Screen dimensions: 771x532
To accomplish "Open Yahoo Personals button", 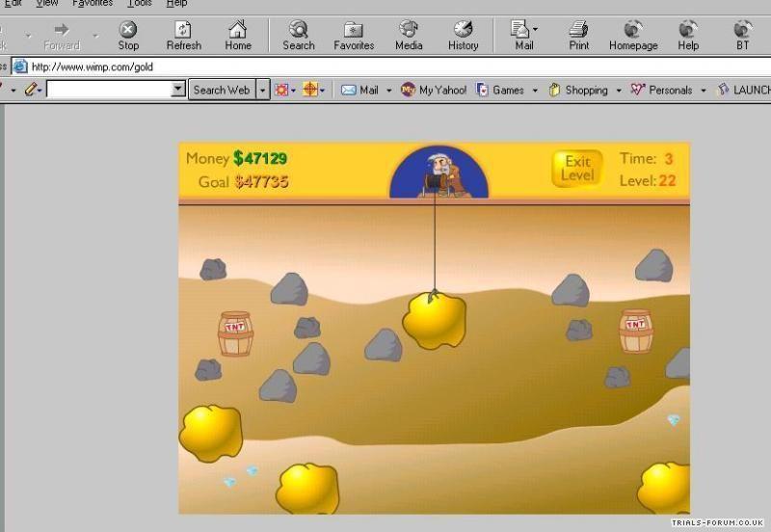I will point(661,90).
